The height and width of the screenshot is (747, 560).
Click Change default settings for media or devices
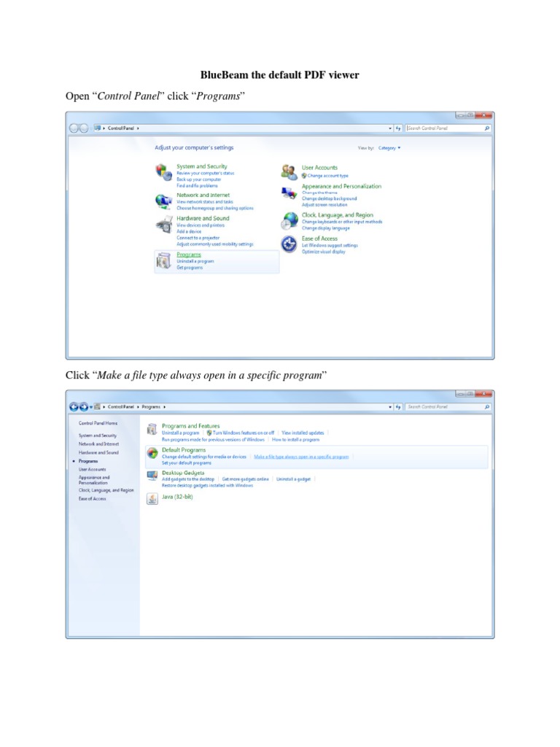[x=204, y=457]
